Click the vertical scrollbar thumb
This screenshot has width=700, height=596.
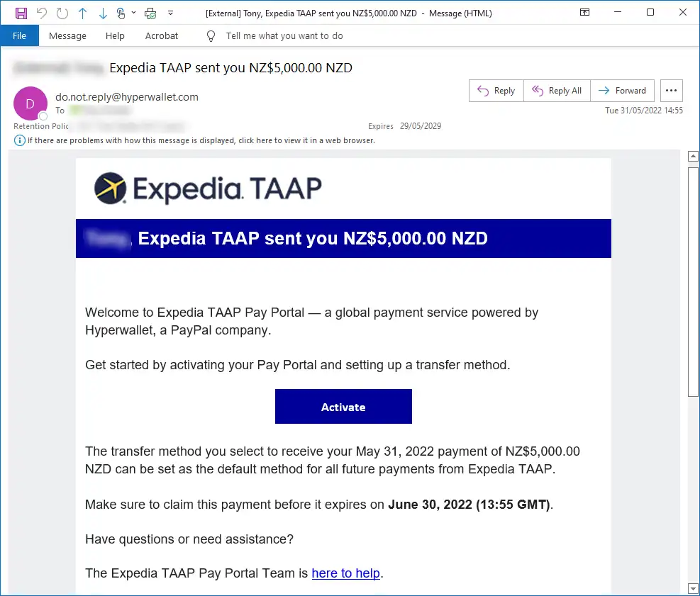click(x=693, y=282)
